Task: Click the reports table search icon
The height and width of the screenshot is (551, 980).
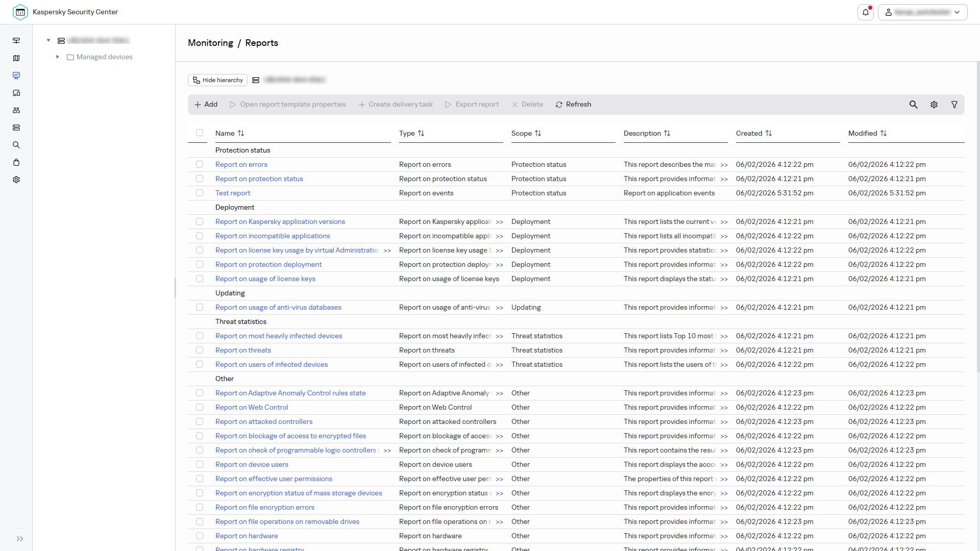Action: [914, 105]
